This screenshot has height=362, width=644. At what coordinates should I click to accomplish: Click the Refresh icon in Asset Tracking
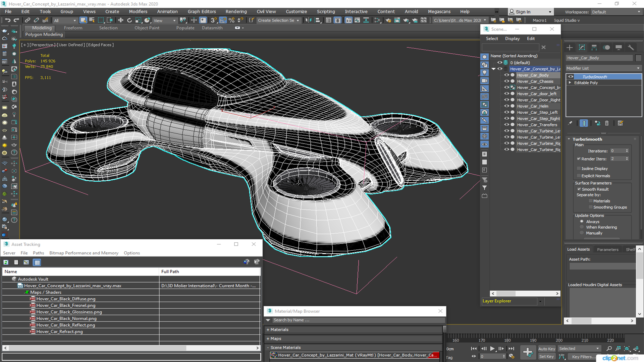6,262
